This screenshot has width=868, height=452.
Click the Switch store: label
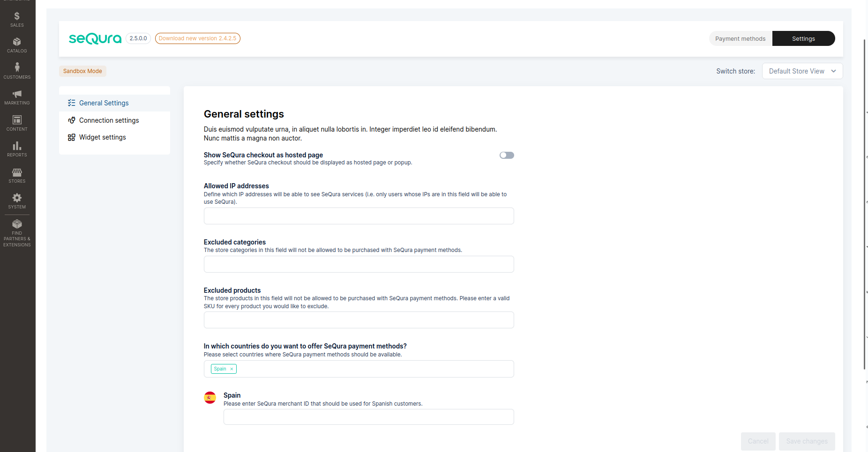(x=735, y=71)
